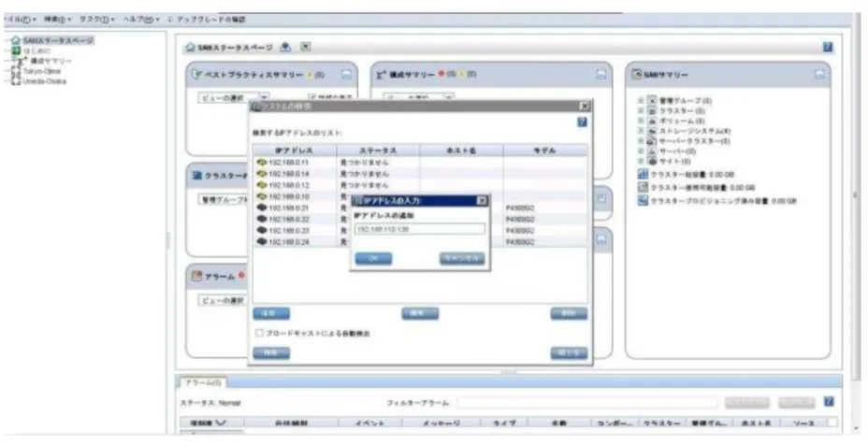
Task: Expand the サイト node in SANサマリー
Action: 641,161
